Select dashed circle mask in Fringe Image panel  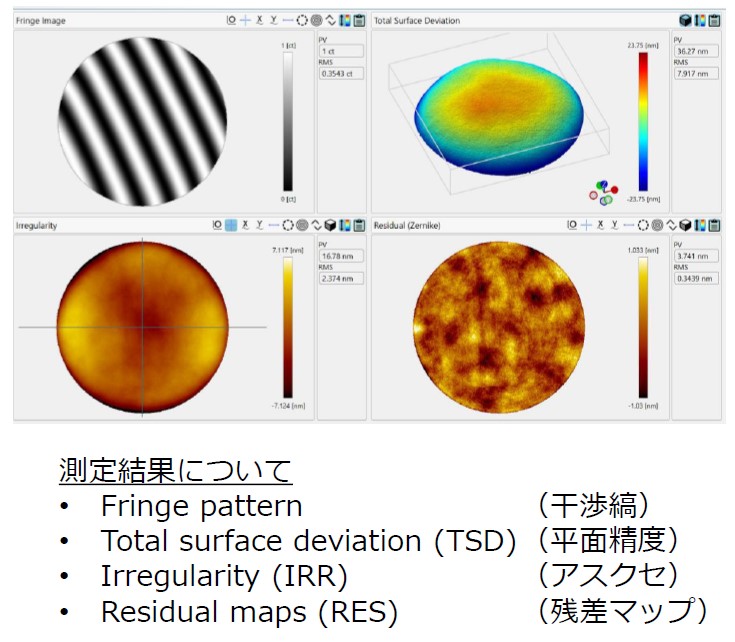pos(302,20)
